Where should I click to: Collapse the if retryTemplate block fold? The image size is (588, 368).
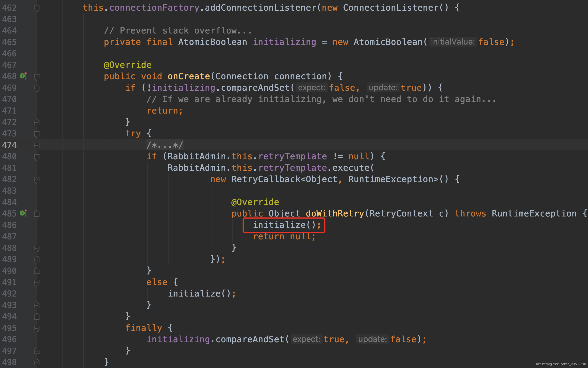[37, 157]
